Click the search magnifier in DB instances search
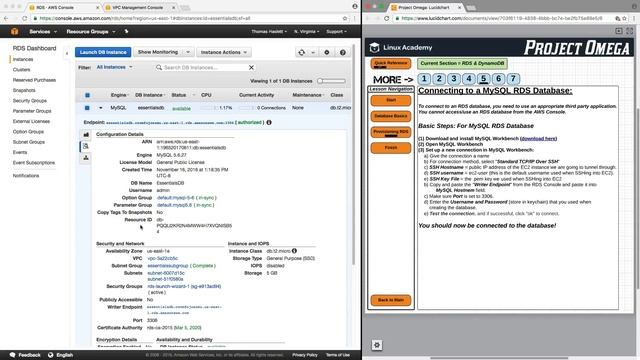Viewport: 640px width, 360px height. [159, 67]
